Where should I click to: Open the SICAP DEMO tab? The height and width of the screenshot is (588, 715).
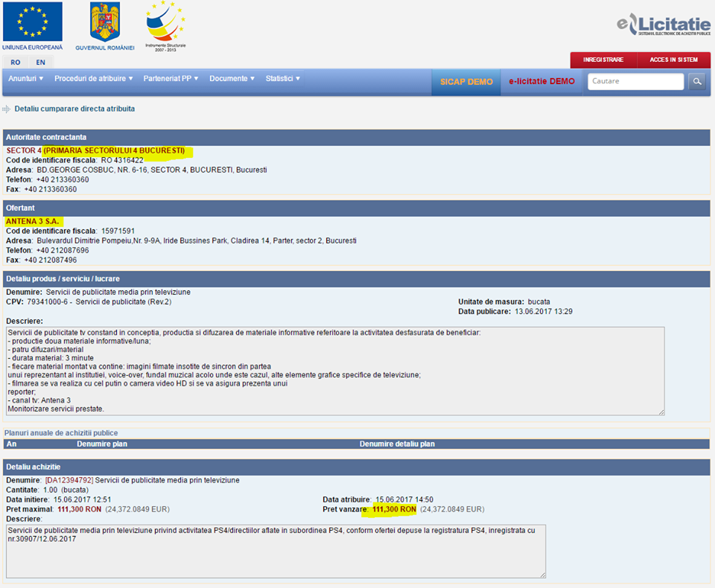[x=466, y=82]
